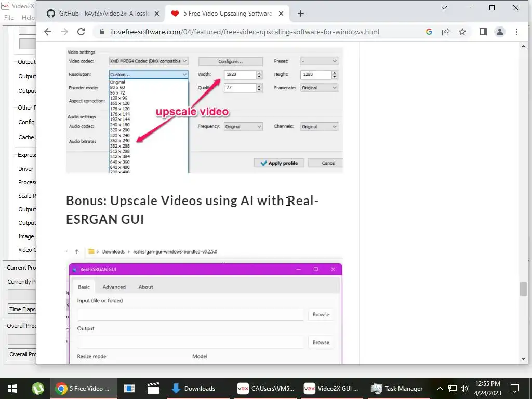Click the Video2X app icon in title bar
Image resolution: width=532 pixels, height=399 pixels.
[5, 6]
